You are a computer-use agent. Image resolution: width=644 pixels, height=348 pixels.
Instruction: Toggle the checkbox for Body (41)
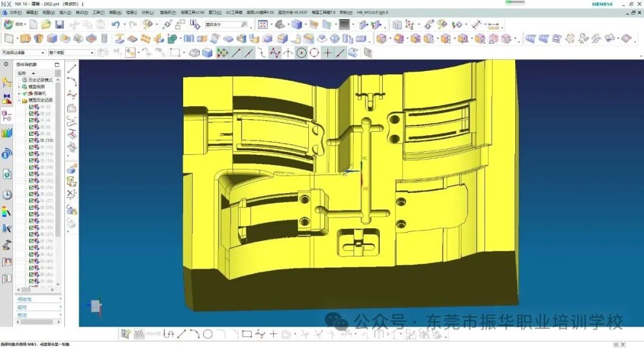[x=31, y=247]
